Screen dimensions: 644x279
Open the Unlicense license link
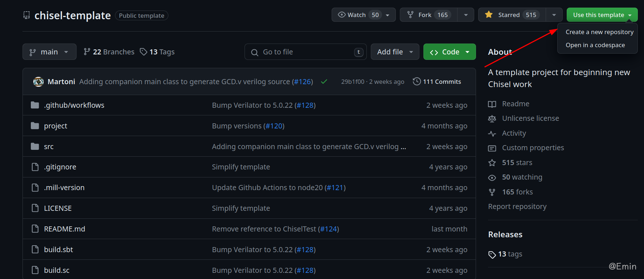click(x=530, y=118)
